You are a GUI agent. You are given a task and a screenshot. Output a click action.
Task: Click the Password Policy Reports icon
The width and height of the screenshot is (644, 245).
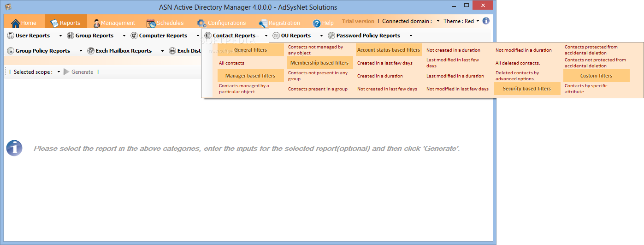331,36
